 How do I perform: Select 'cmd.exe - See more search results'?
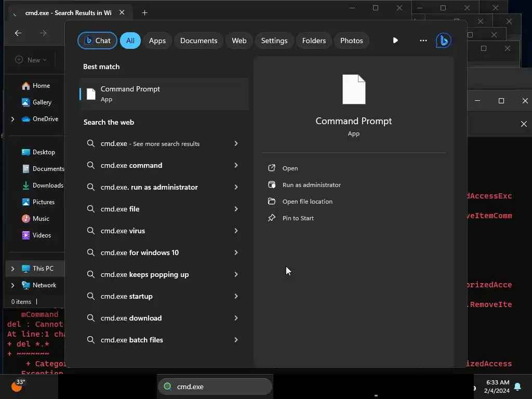(164, 143)
